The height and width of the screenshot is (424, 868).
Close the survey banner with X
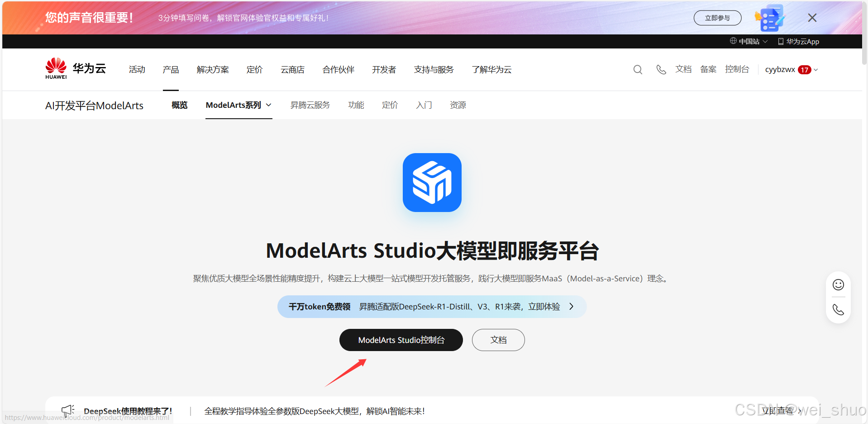tap(812, 18)
